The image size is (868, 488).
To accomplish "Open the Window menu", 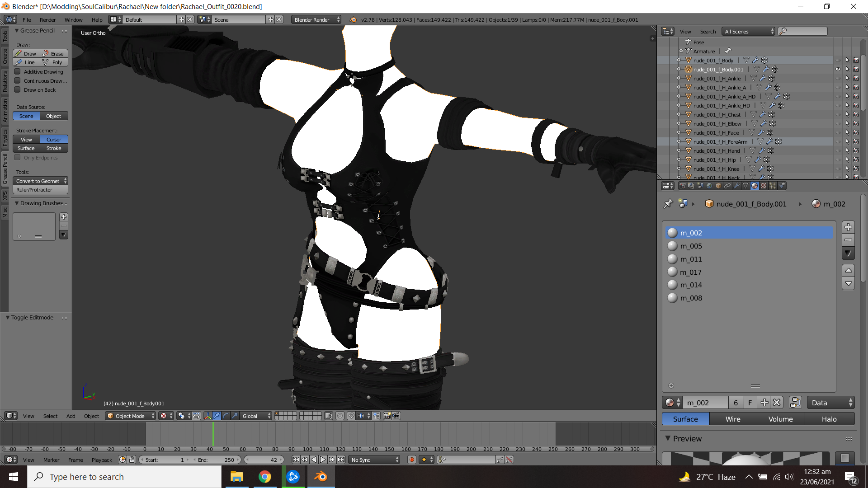I will coord(73,19).
